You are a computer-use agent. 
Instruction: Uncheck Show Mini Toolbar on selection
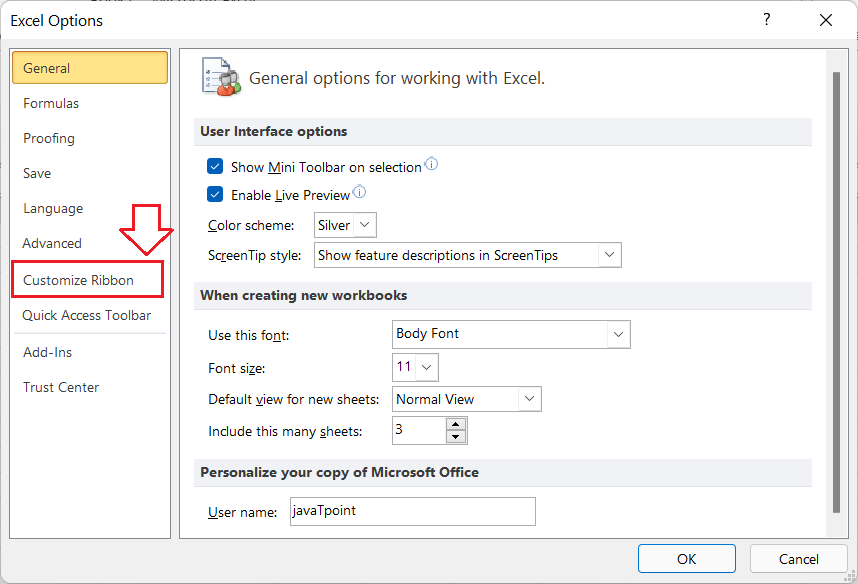[215, 166]
